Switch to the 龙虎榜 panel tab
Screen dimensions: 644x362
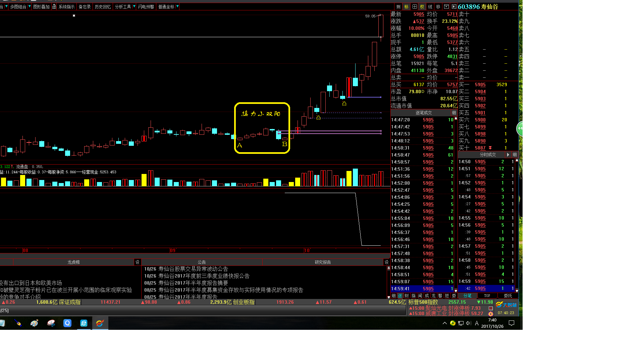point(73,262)
